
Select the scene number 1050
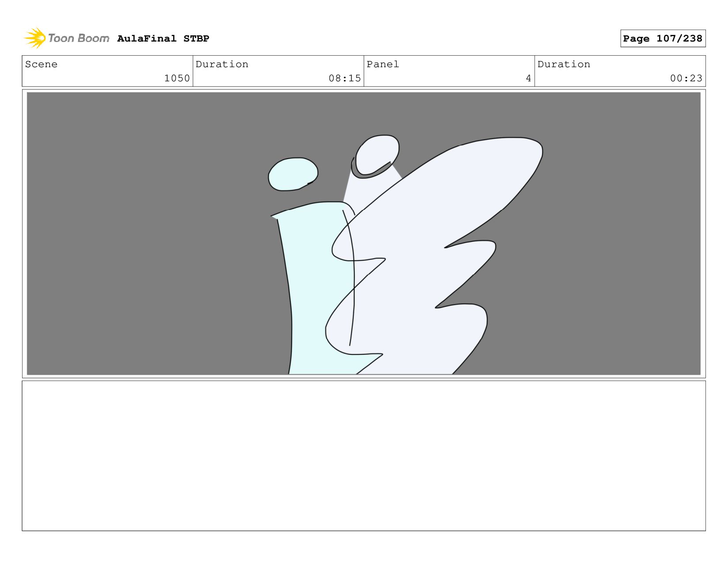[177, 78]
